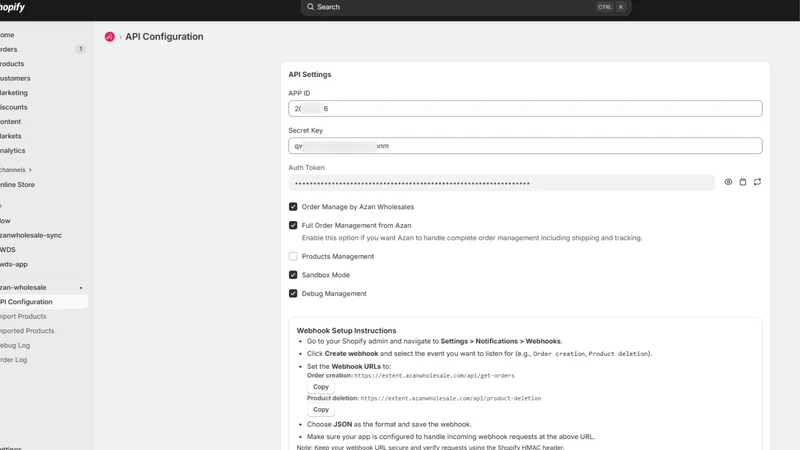Click the search magnifier icon
The height and width of the screenshot is (450, 800).
click(310, 7)
